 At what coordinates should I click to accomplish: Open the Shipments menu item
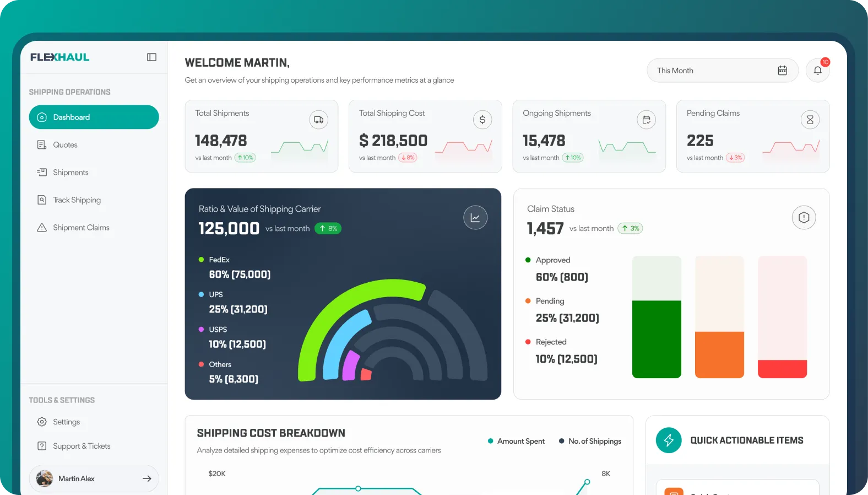click(x=94, y=173)
